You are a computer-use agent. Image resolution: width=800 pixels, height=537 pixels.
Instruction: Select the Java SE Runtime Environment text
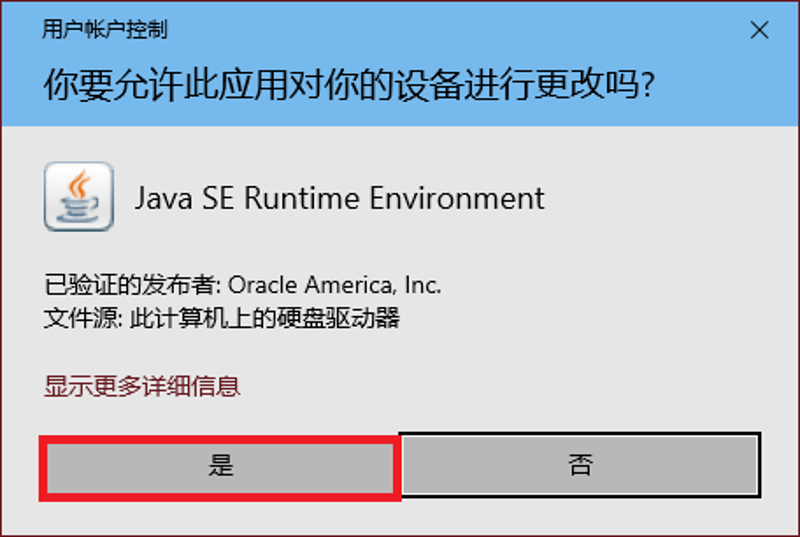point(339,198)
